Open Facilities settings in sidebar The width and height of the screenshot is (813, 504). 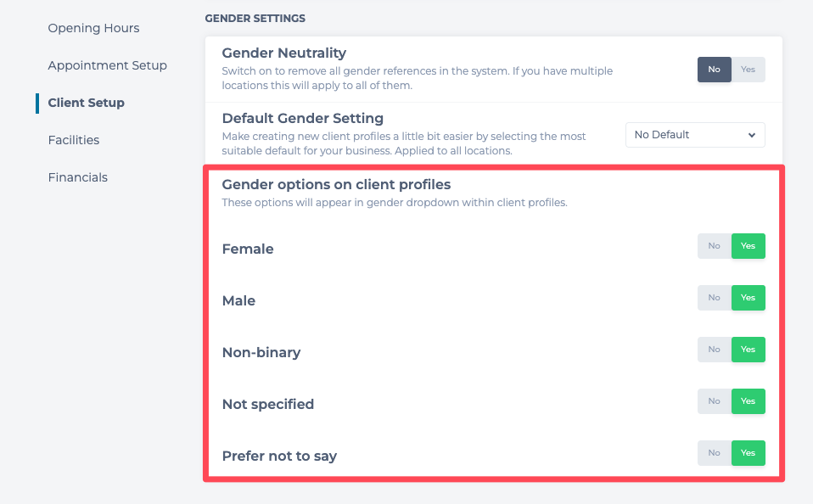click(74, 140)
